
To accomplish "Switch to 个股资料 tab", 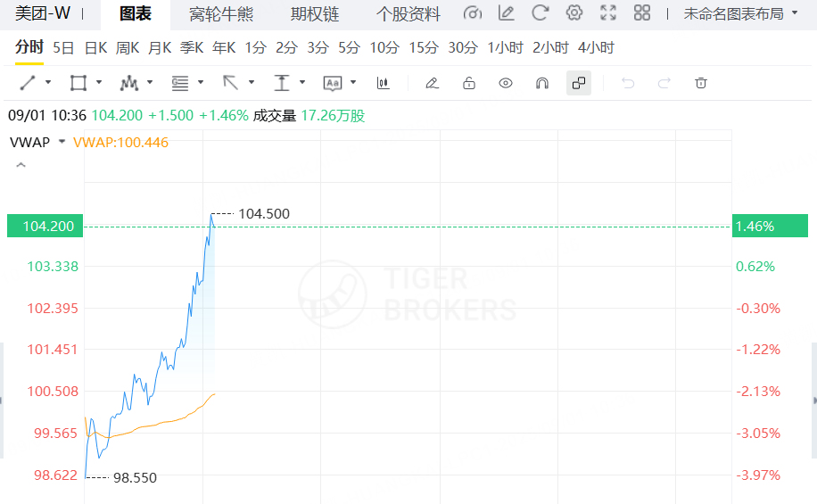I will tap(408, 14).
